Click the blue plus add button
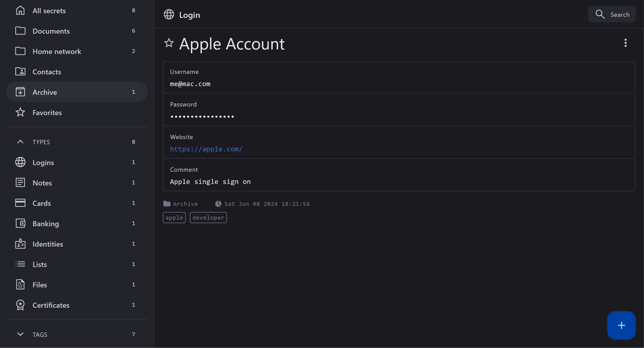 pyautogui.click(x=621, y=325)
